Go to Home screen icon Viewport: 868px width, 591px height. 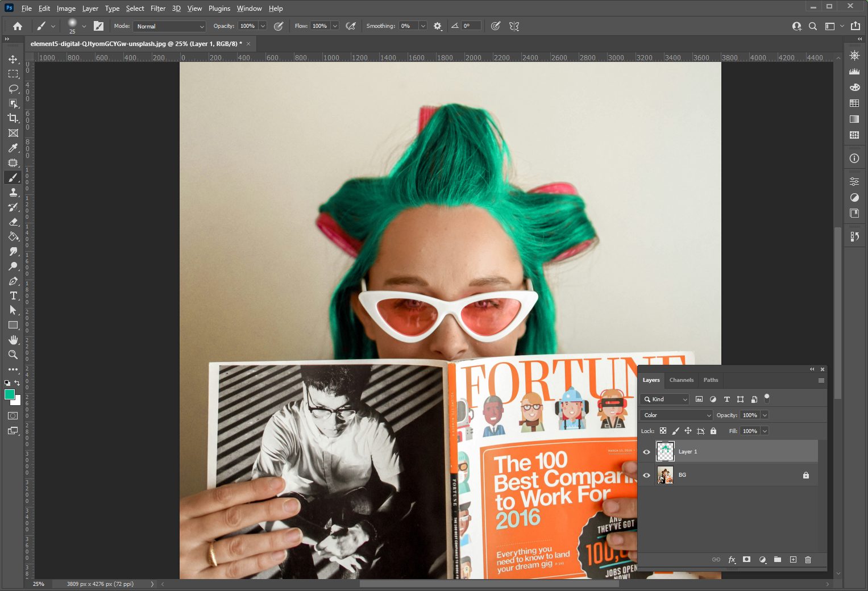click(18, 26)
